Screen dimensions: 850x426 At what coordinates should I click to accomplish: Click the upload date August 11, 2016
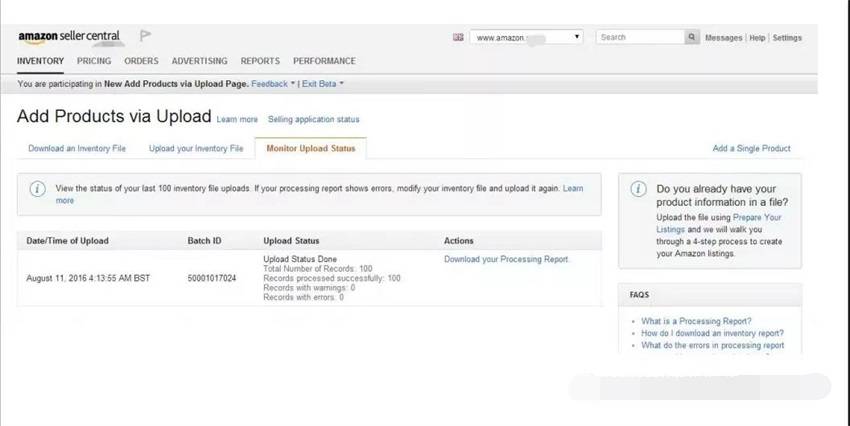tap(88, 278)
